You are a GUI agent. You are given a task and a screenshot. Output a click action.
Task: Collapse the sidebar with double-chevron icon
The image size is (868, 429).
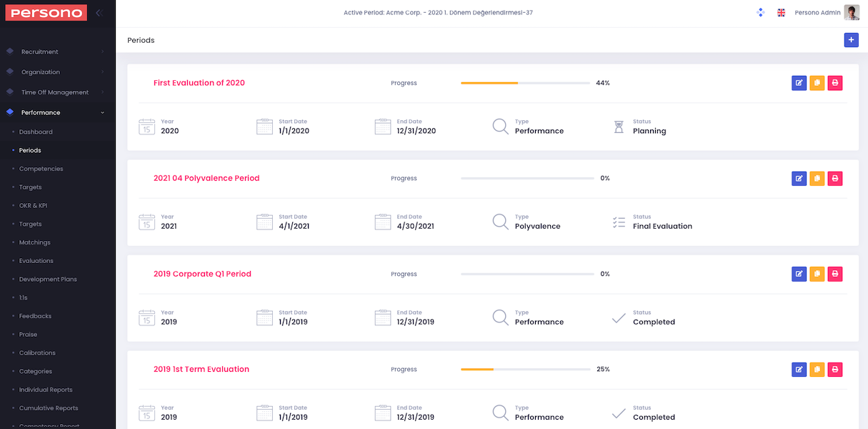coord(99,12)
